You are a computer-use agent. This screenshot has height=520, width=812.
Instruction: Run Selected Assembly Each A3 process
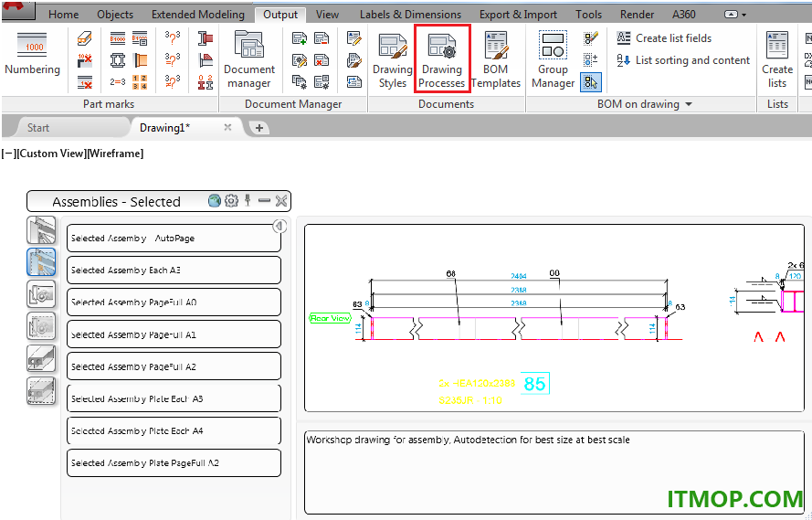[x=174, y=270]
